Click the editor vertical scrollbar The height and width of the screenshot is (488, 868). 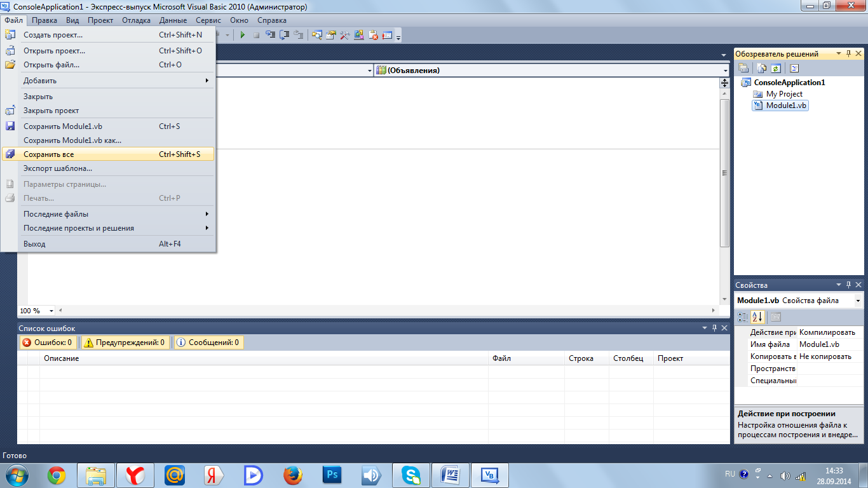pyautogui.click(x=724, y=173)
